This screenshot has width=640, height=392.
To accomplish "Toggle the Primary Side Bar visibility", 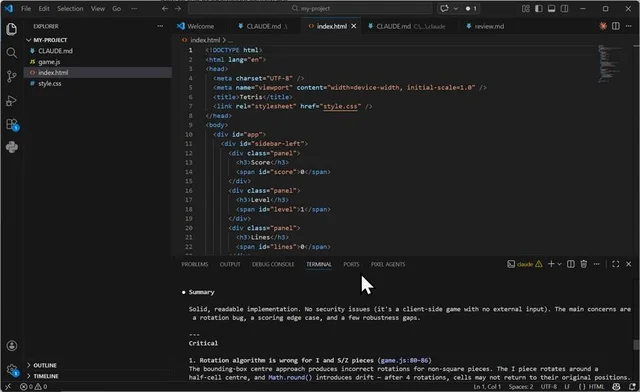I will click(x=539, y=9).
